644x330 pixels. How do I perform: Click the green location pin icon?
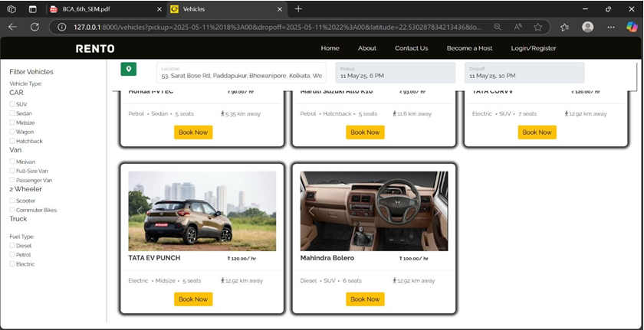129,70
